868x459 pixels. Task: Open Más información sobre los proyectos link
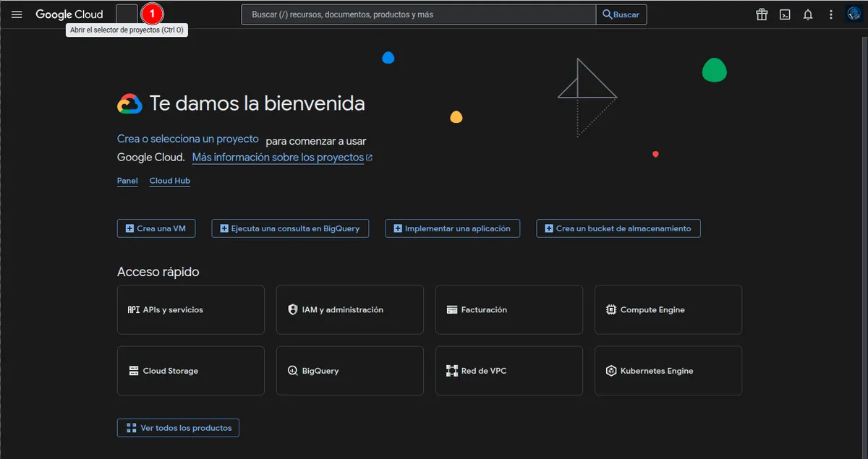click(x=282, y=158)
